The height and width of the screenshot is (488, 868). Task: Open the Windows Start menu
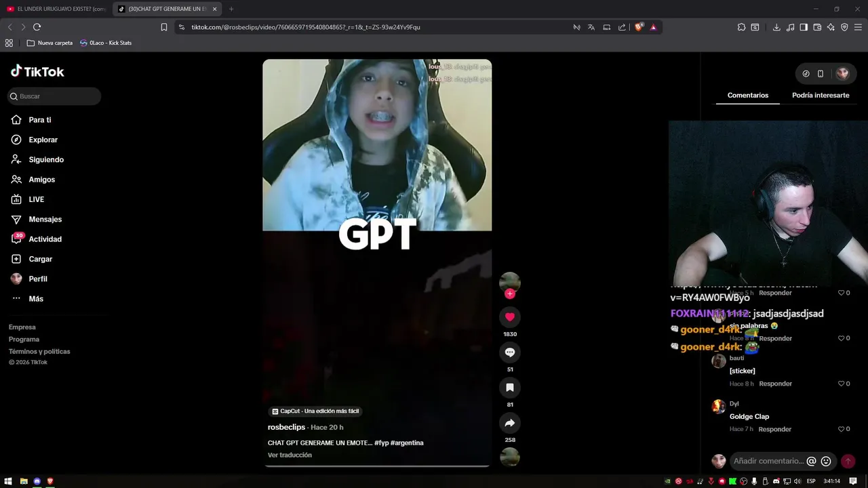(8, 481)
